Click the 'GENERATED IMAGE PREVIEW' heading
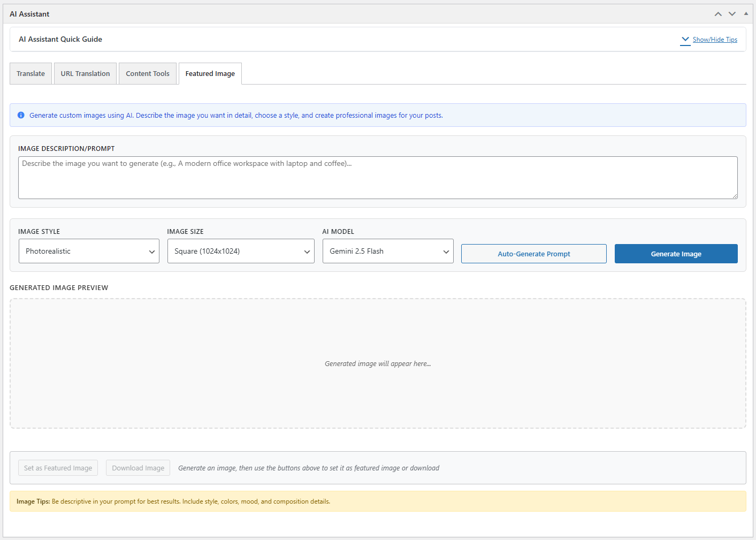Viewport: 756px width, 540px height. 59,287
